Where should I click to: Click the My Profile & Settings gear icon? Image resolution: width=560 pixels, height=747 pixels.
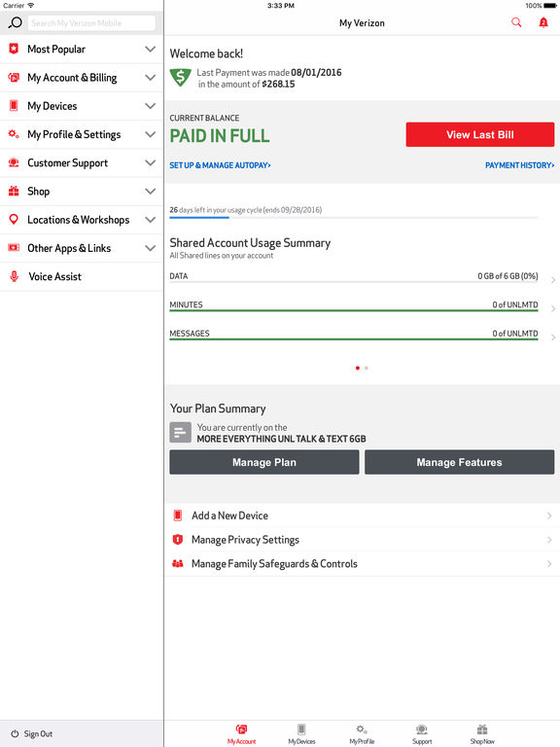pos(14,134)
